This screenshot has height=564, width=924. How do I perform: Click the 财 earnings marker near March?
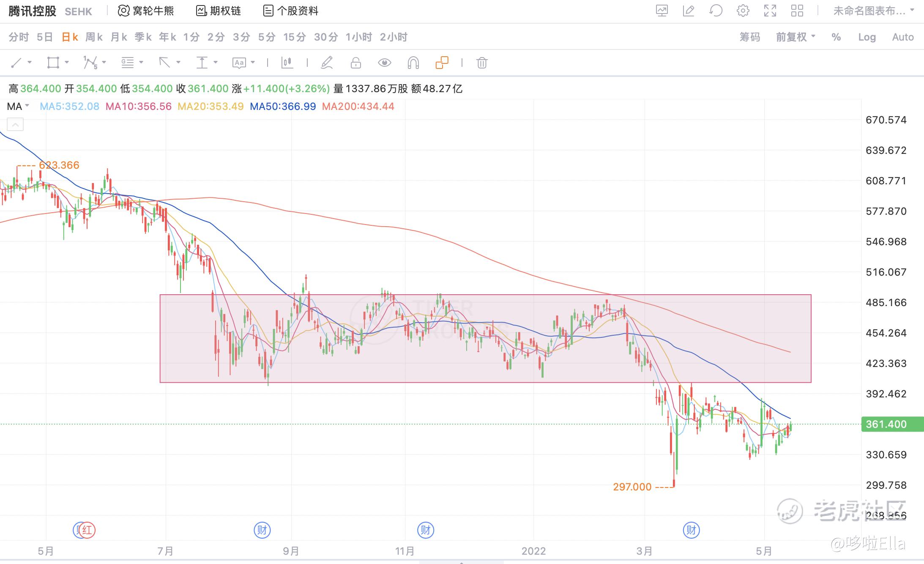pos(692,530)
